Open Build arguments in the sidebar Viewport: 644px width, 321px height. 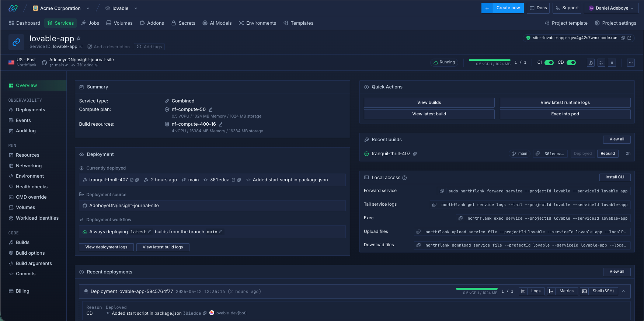pos(30,264)
